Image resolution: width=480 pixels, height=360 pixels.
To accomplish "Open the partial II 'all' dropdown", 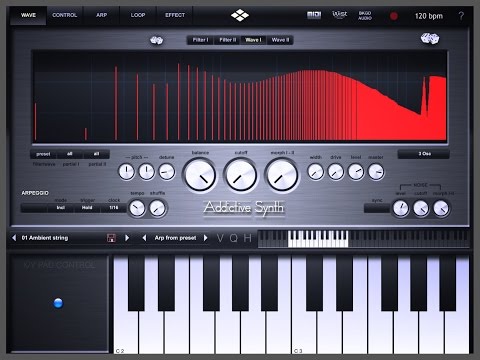I will 96,154.
